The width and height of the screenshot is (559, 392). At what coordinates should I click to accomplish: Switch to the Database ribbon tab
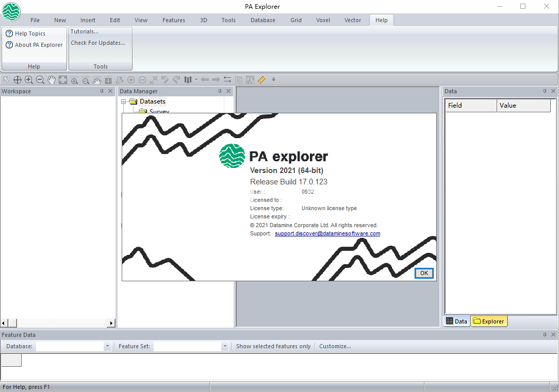(x=263, y=20)
